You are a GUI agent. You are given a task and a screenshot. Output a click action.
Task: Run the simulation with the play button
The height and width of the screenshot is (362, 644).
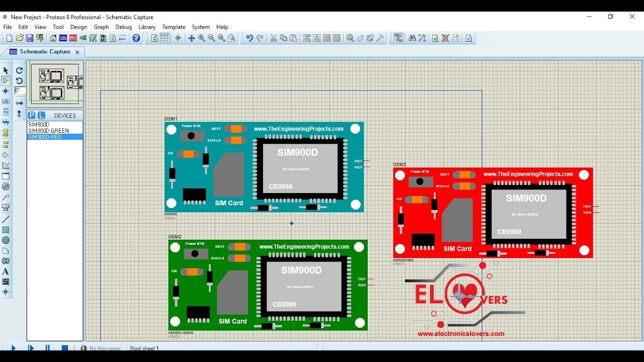[13, 348]
